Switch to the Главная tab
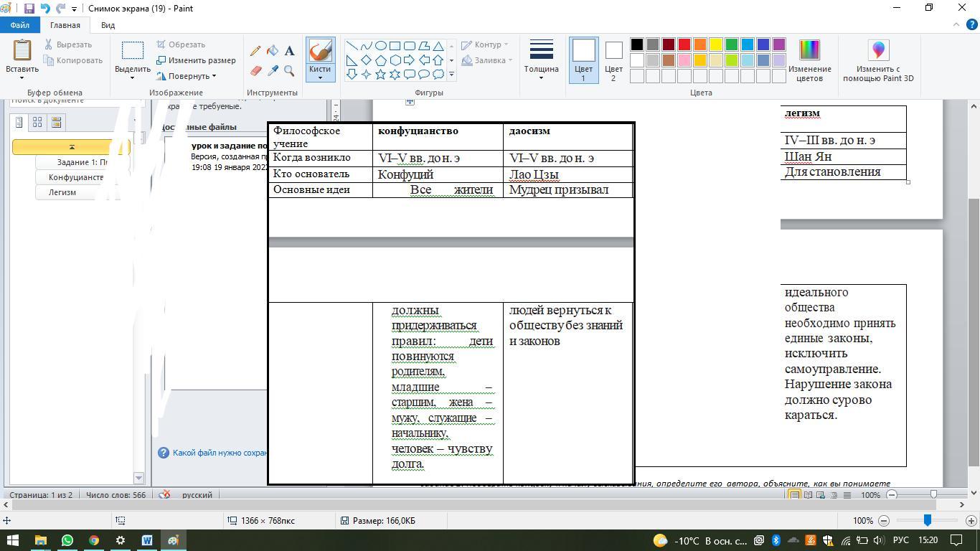The image size is (980, 551). tap(65, 25)
